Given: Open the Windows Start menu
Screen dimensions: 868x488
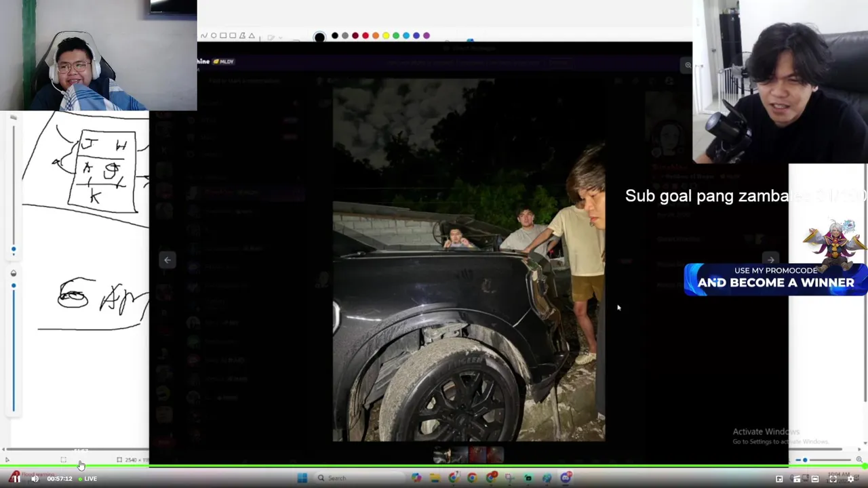Looking at the screenshot, I should point(302,478).
